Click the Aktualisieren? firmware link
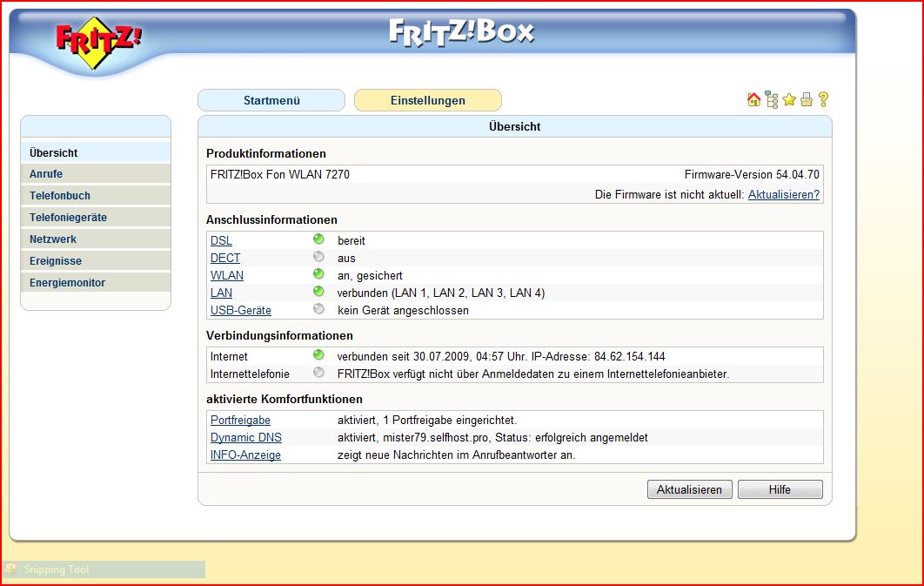 point(784,194)
